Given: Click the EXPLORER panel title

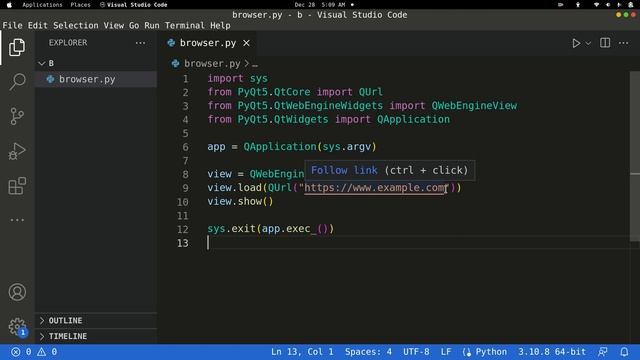Looking at the screenshot, I should pyautogui.click(x=68, y=43).
